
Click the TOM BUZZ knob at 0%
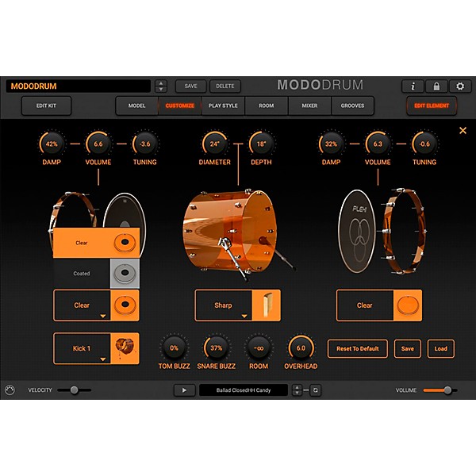pos(174,348)
